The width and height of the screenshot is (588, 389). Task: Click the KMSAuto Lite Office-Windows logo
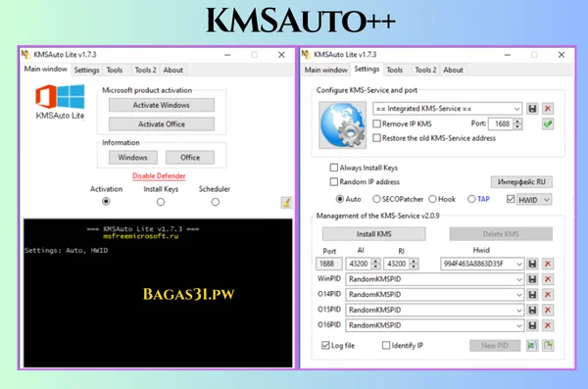pyautogui.click(x=60, y=96)
